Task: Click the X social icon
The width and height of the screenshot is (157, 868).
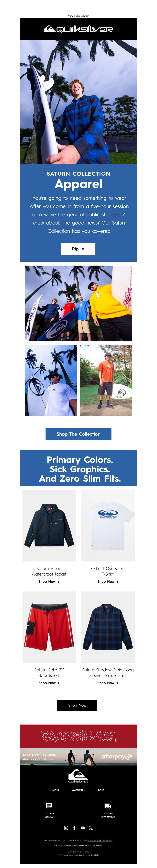Action: (91, 828)
